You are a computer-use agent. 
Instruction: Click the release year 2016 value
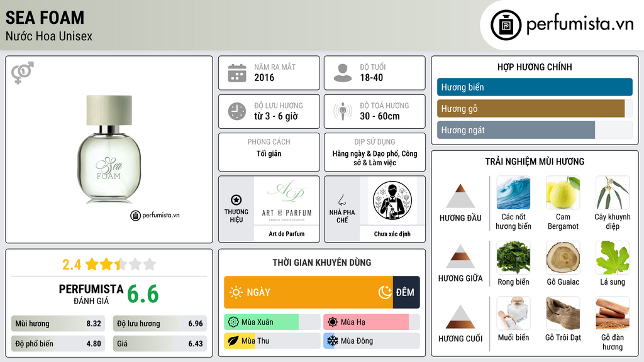[264, 77]
